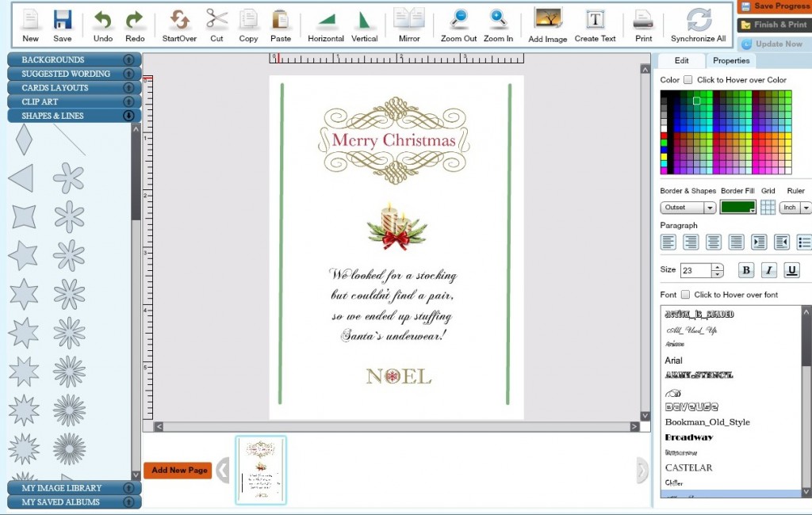Enable Click to Hover over Color checkbox
Image resolution: width=812 pixels, height=515 pixels.
point(688,80)
